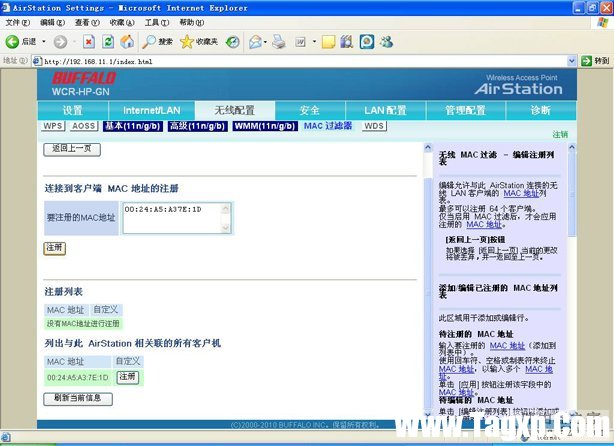Open the 基本(11n/g/b) sub-tab
614x446 pixels.
[x=133, y=126]
